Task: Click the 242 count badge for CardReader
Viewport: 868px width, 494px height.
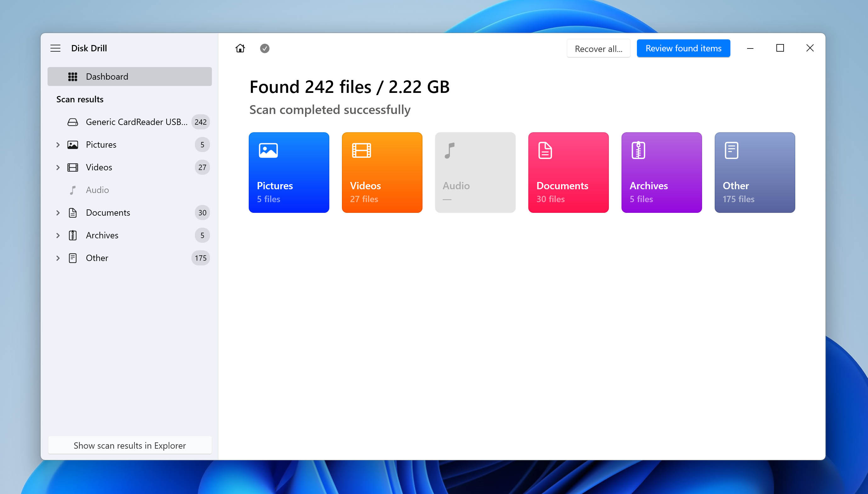Action: [201, 122]
